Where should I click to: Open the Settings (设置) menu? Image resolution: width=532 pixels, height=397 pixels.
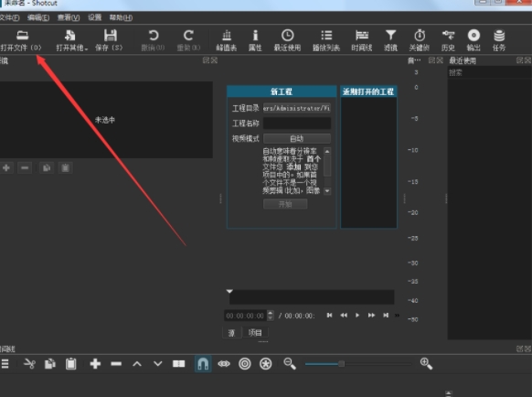pos(95,17)
